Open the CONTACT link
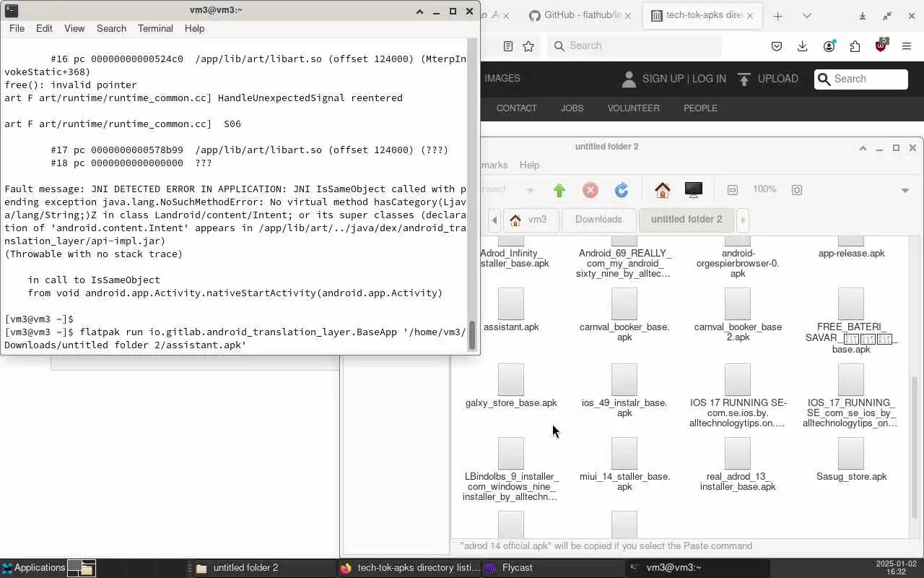This screenshot has height=578, width=924. 516,108
